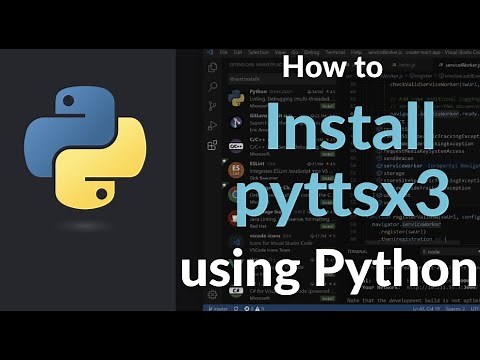Click the 'checkValidServiceWorker' code line
This screenshot has width=480, height=360.
435,84
